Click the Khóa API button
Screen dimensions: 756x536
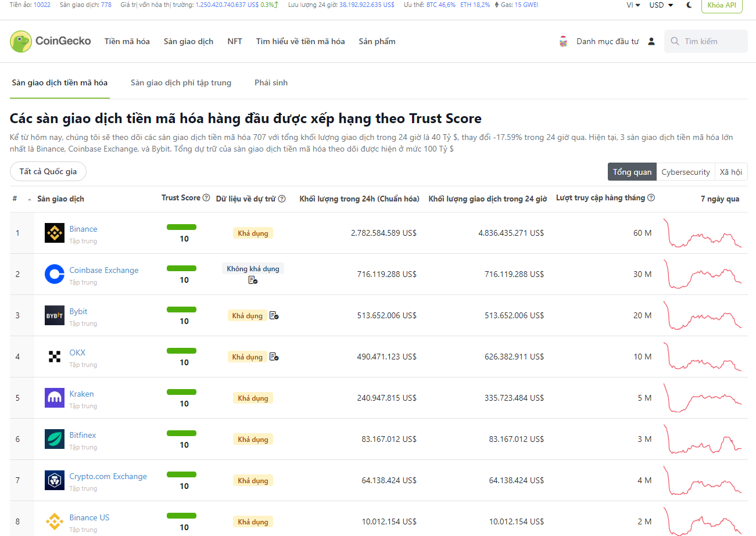click(722, 5)
